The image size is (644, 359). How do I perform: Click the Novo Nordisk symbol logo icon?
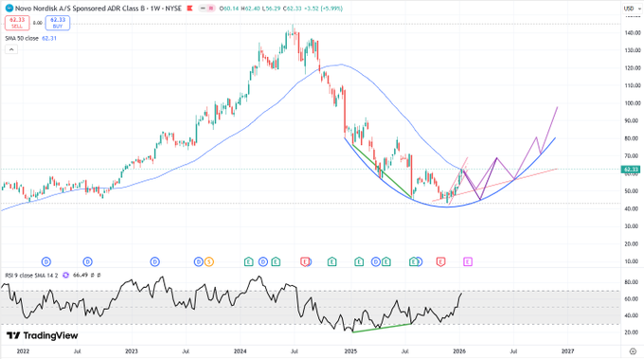pyautogui.click(x=9, y=9)
